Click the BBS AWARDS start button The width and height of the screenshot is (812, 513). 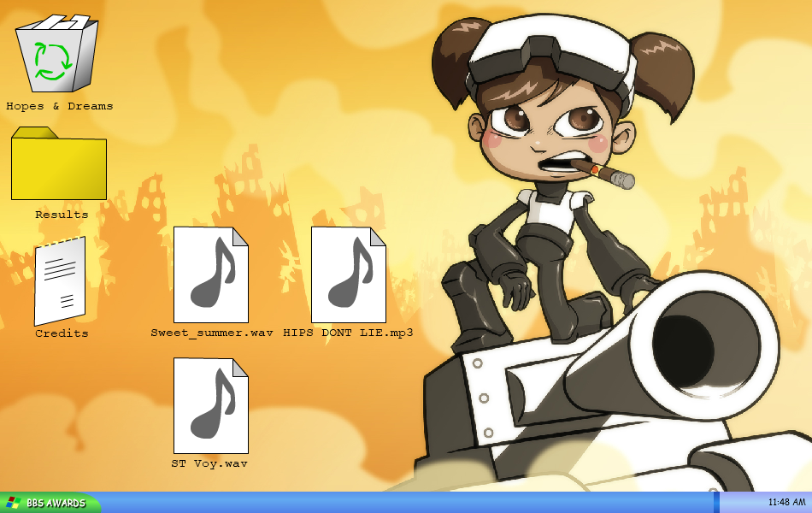click(50, 503)
